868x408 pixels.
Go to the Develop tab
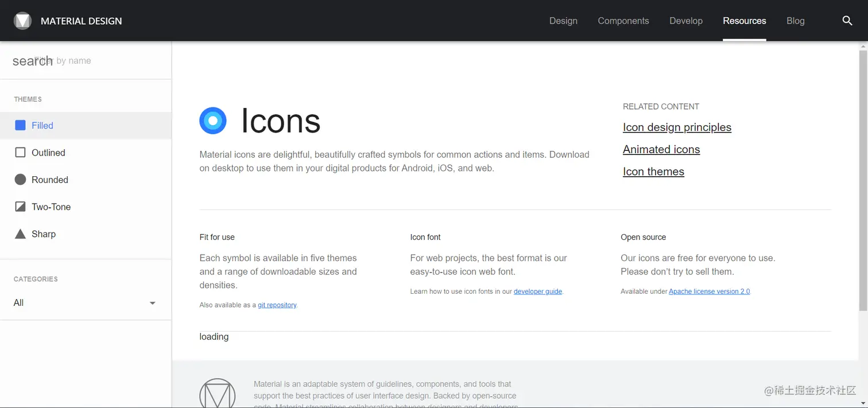(685, 21)
